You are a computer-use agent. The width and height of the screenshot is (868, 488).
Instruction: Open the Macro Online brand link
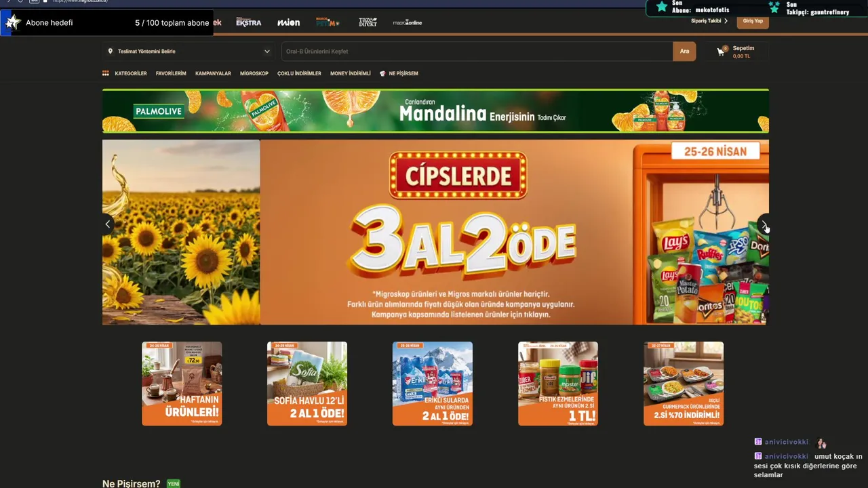[407, 22]
